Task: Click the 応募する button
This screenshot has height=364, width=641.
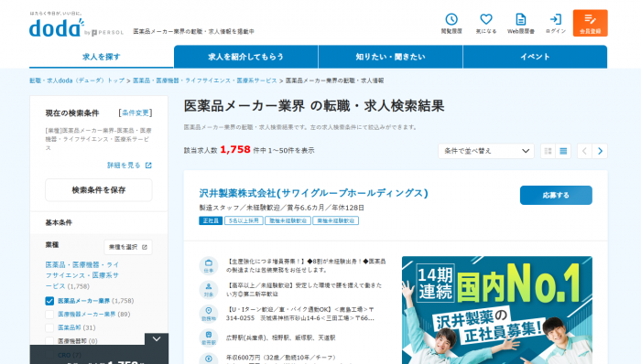Action: click(x=556, y=196)
